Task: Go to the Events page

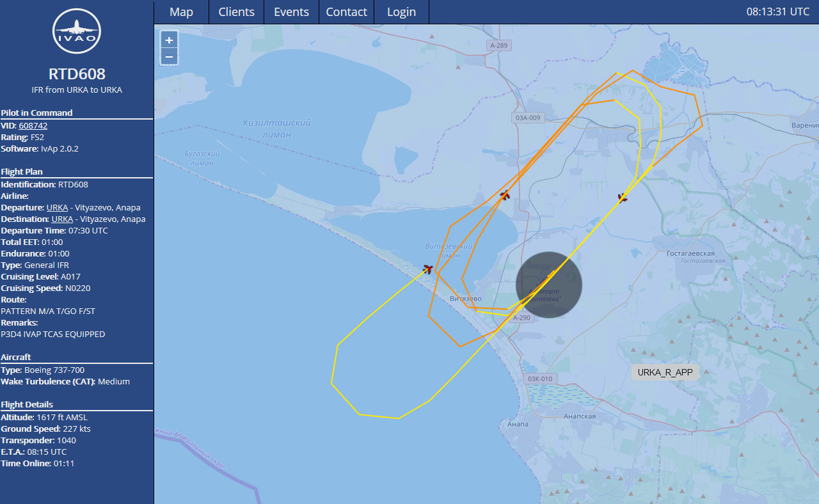Action: point(291,12)
